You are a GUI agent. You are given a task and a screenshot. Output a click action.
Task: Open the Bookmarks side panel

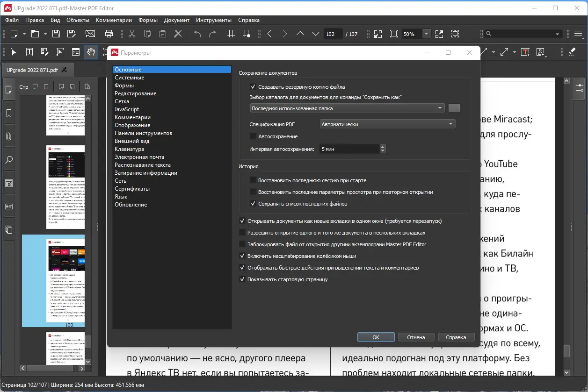pyautogui.click(x=8, y=113)
